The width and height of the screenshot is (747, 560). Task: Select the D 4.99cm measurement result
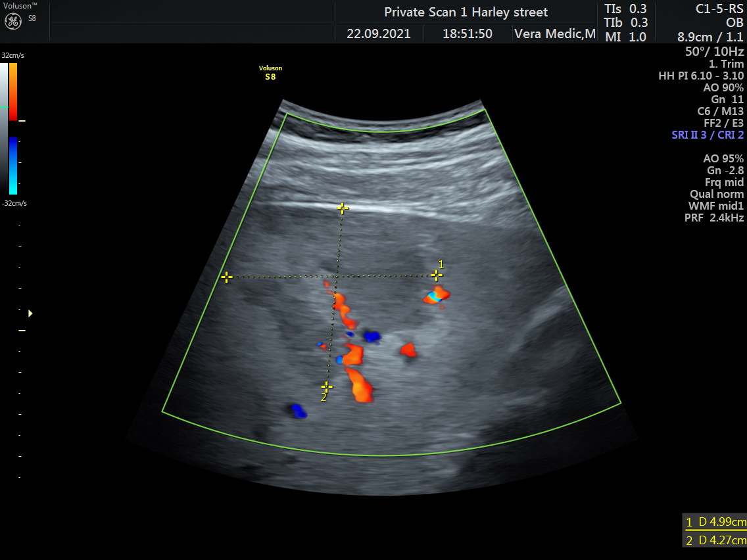coord(717,521)
